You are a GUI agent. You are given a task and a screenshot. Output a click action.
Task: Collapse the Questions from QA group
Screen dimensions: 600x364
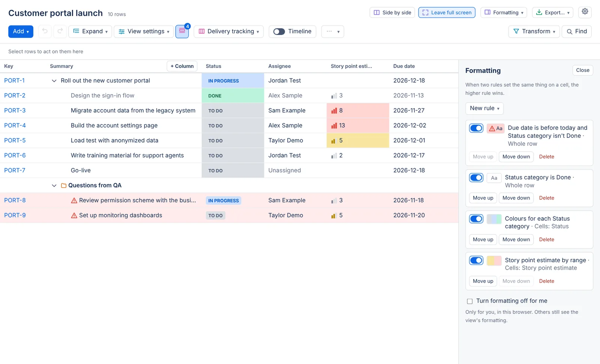pyautogui.click(x=54, y=186)
